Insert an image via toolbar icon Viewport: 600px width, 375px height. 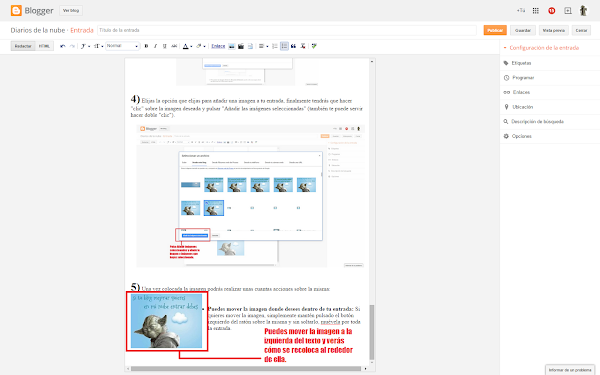coord(232,46)
